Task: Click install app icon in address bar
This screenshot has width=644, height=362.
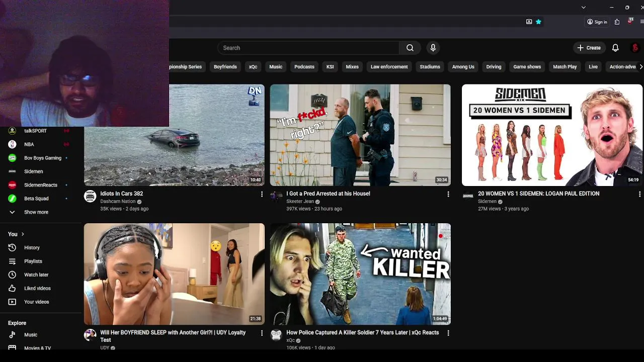Action: [x=529, y=22]
